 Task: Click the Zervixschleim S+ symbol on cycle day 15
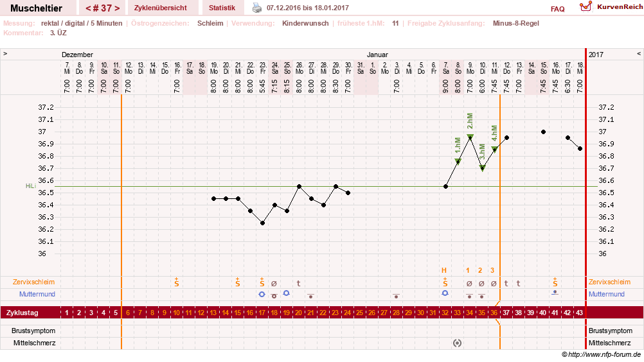[x=237, y=282]
